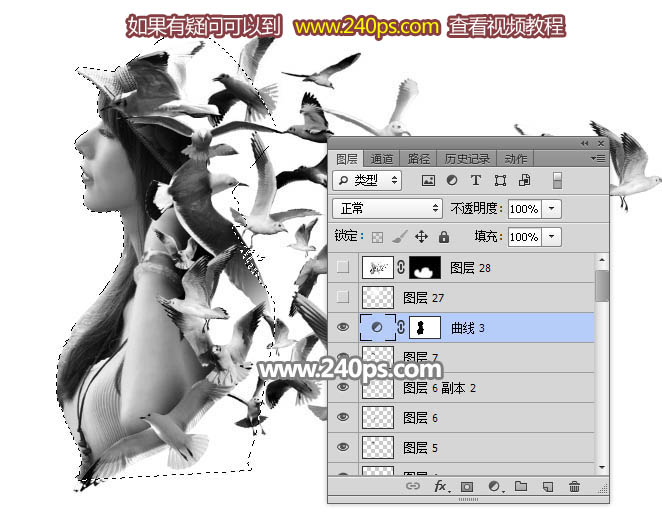Close the Layers panel with X
Screen dimensions: 662x528
601,144
